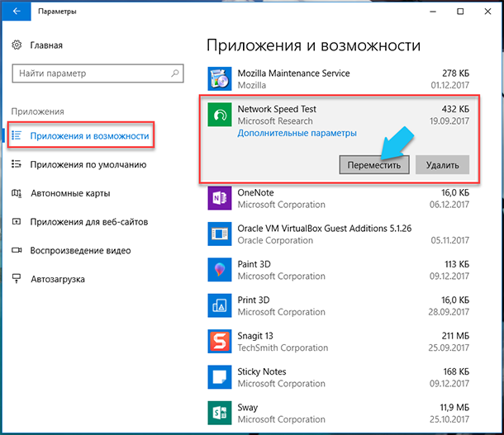The width and height of the screenshot is (504, 435).
Task: Open the Главная settings home
Action: click(x=46, y=45)
